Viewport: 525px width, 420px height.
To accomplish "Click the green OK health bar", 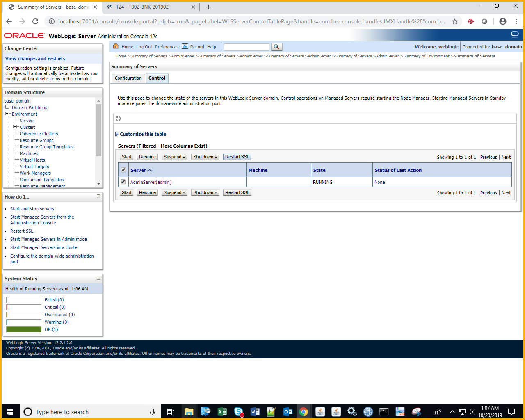I will click(24, 329).
